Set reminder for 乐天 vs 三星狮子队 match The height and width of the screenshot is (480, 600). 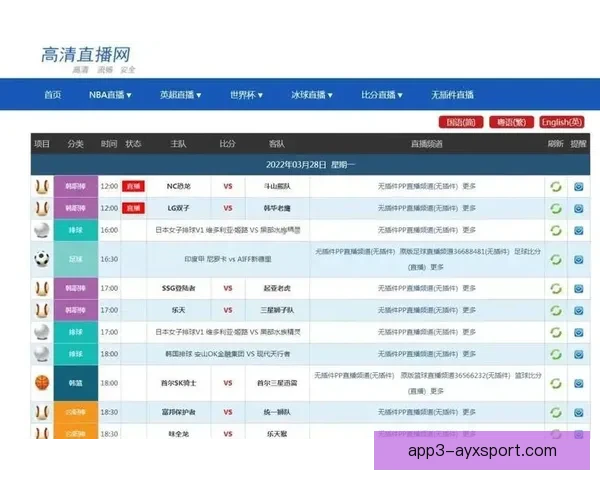(x=579, y=310)
